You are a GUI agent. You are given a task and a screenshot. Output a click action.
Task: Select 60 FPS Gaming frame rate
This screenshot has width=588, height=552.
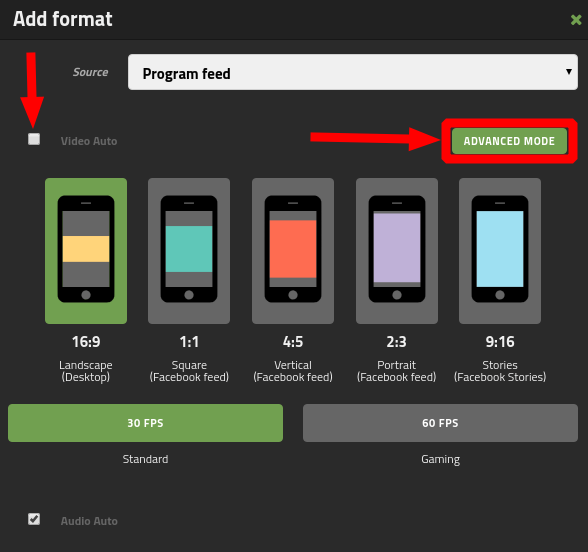pos(440,423)
